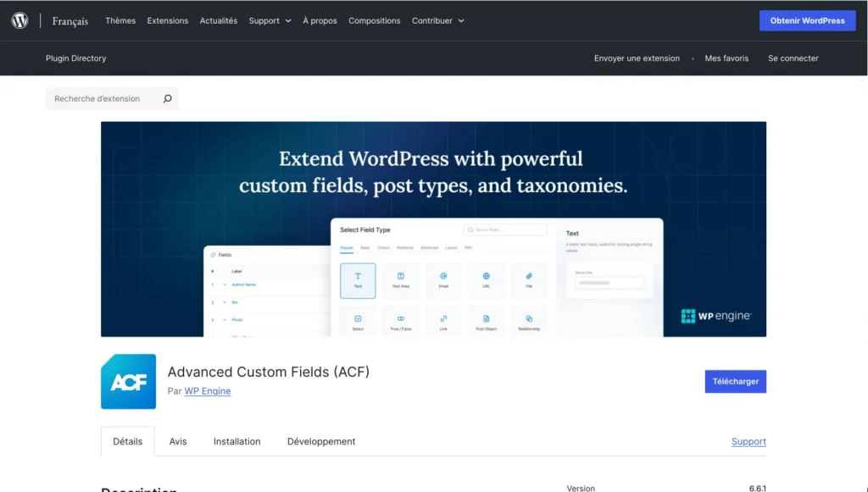The height and width of the screenshot is (492, 868).
Task: Select the File field type icon
Action: pos(529,279)
